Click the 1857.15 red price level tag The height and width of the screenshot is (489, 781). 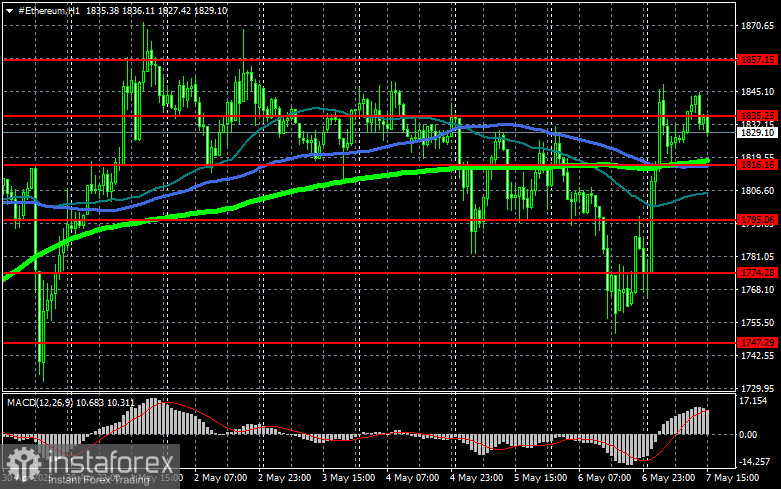[756, 60]
